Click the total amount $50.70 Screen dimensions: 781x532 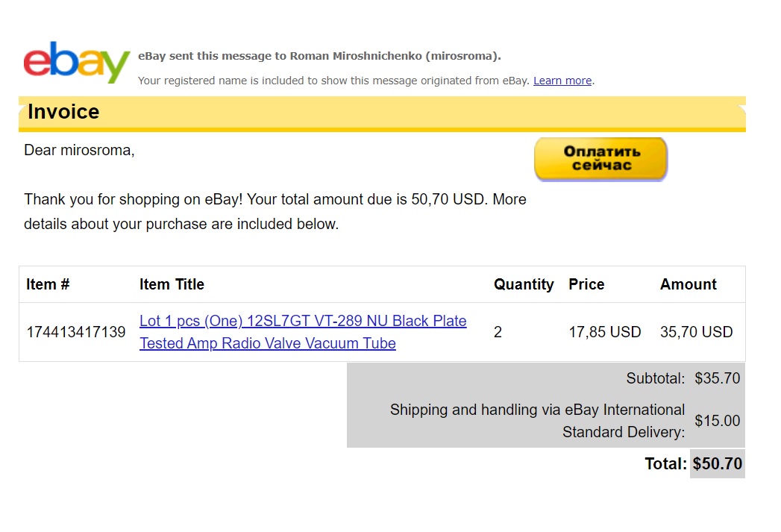[x=717, y=464]
